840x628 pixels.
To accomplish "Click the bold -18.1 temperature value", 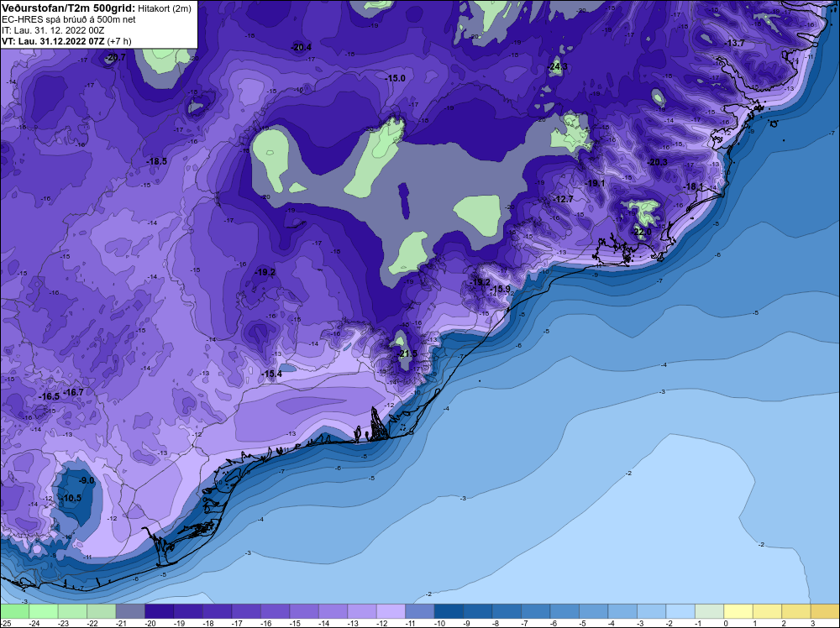I will 693,186.
